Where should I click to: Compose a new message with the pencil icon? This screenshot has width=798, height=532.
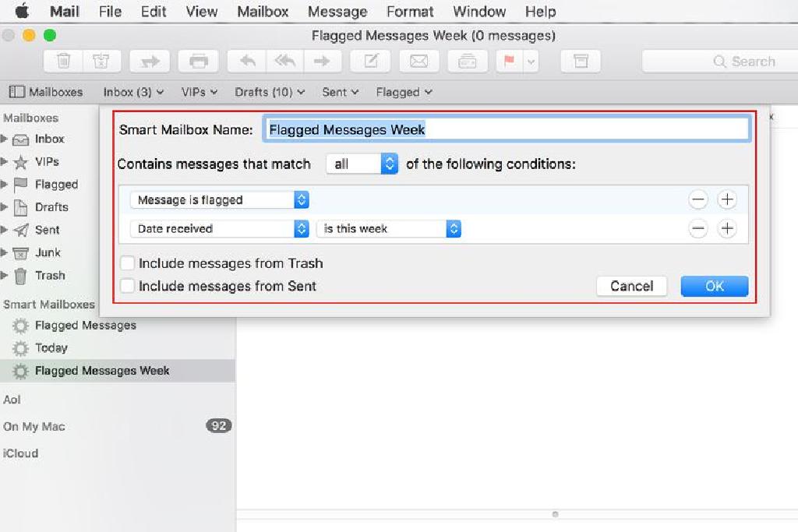pyautogui.click(x=370, y=62)
